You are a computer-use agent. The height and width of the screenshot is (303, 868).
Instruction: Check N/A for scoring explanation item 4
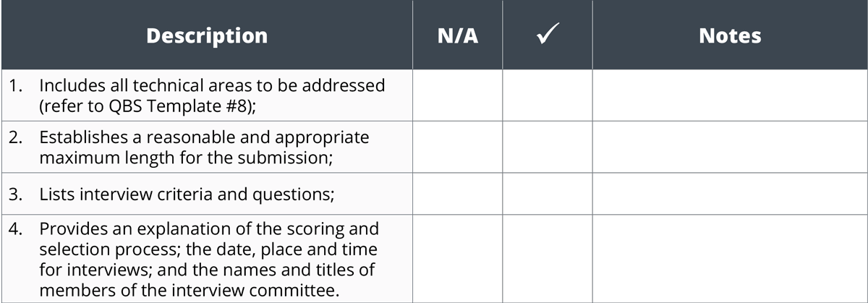(x=458, y=259)
